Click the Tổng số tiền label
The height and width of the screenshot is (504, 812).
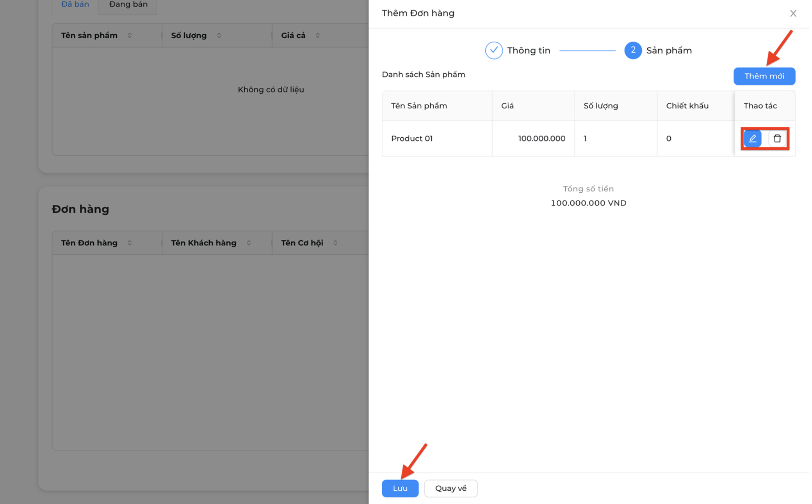pos(588,189)
